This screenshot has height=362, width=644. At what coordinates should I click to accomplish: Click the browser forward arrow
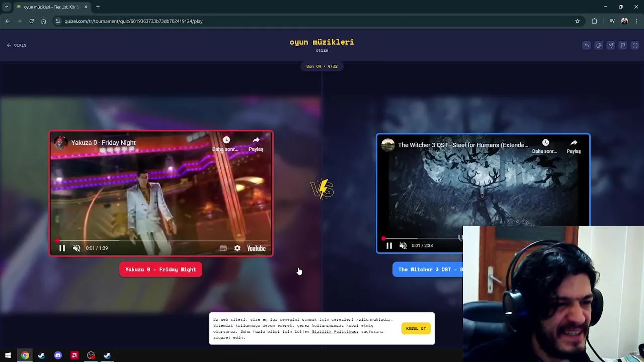19,21
